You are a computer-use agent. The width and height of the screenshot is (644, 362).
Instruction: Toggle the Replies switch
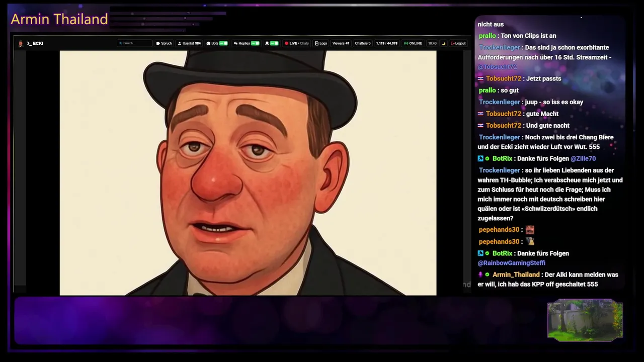(x=255, y=43)
